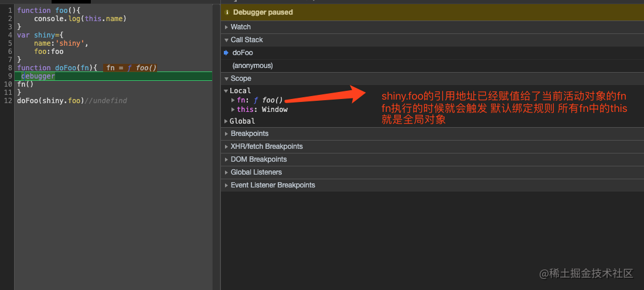Click line number 2 in gutter
Image resolution: width=644 pixels, height=290 pixels.
click(x=10, y=19)
